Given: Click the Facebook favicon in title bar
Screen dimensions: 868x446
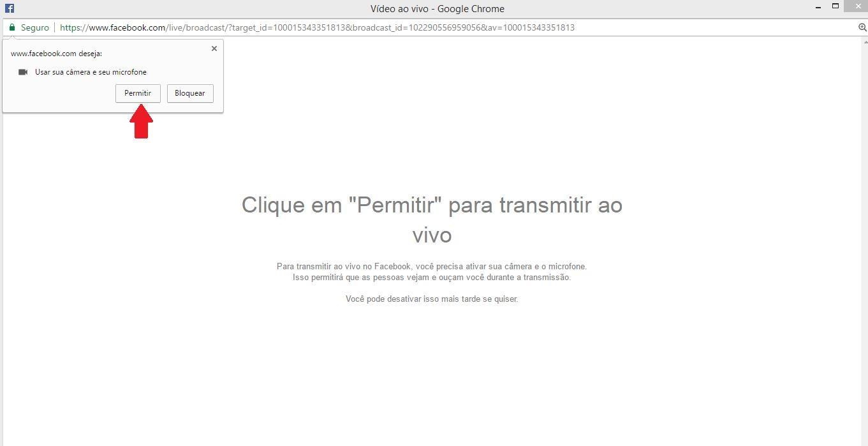Looking at the screenshot, I should pos(10,8).
